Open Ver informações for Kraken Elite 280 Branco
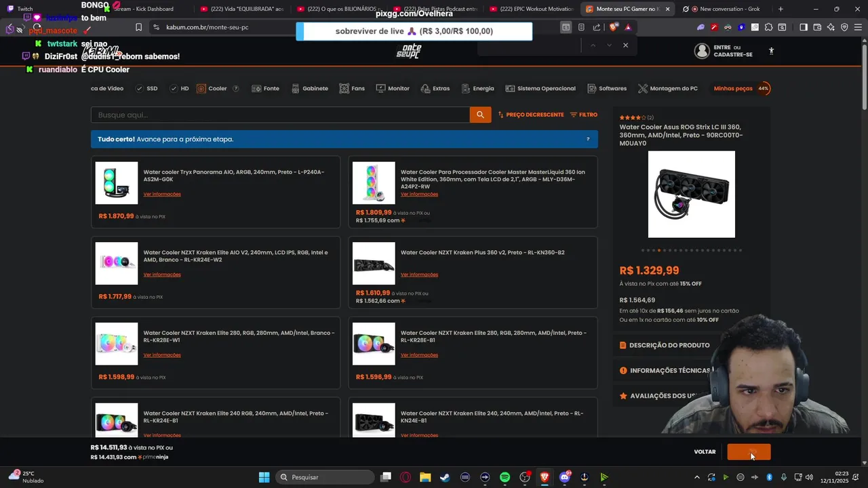 pos(162,355)
